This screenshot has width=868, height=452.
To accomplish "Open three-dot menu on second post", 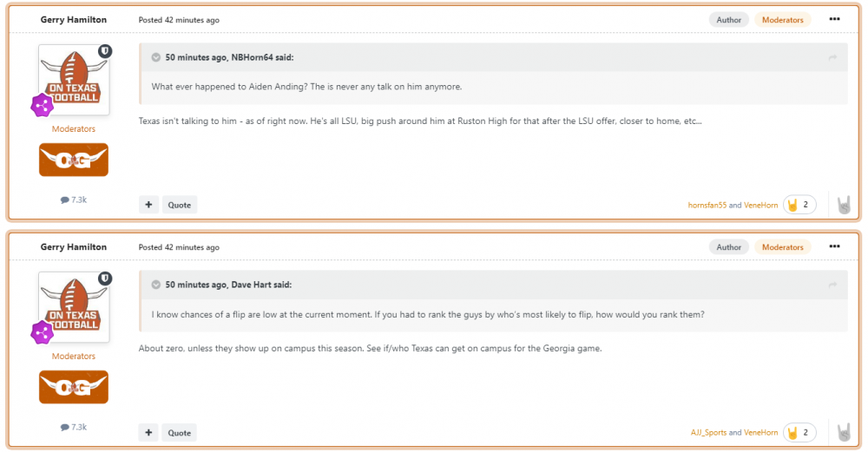I will (834, 246).
